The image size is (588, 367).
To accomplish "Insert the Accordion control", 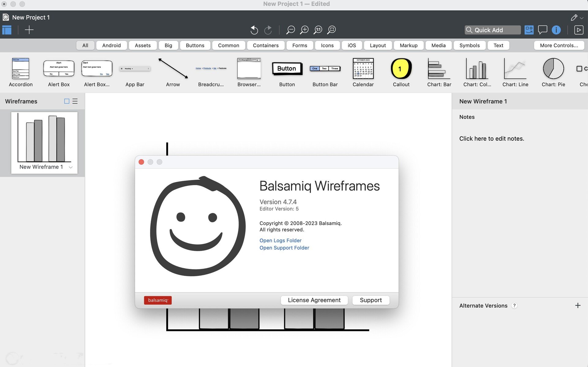I will 21,72.
